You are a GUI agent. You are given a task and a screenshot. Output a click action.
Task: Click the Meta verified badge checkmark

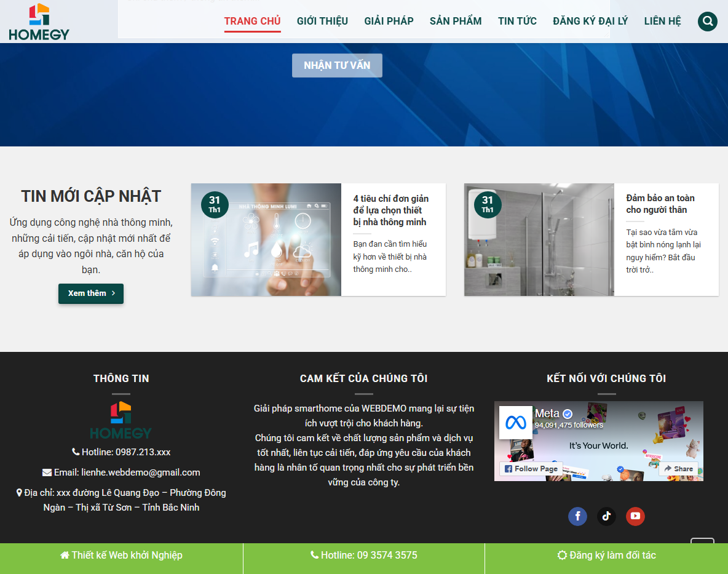click(x=569, y=413)
